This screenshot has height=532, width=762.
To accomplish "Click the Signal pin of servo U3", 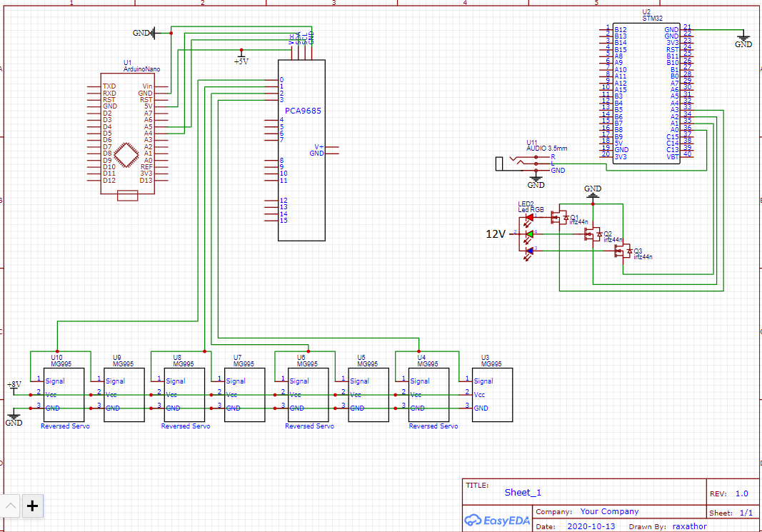I will coord(483,381).
